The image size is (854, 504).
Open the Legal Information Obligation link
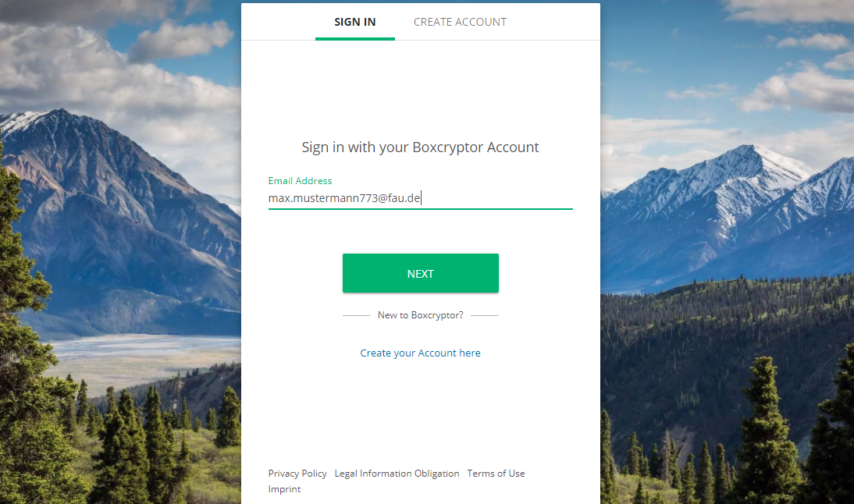[397, 474]
